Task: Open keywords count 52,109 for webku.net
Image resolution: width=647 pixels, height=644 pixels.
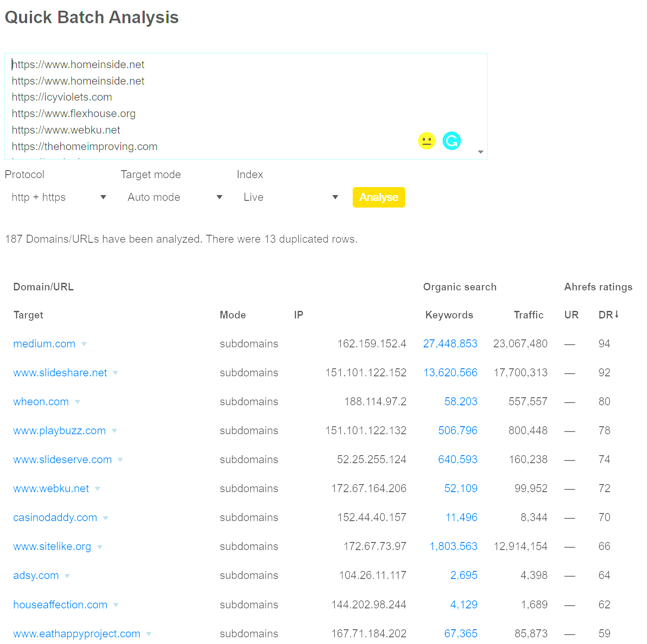Action: point(461,489)
